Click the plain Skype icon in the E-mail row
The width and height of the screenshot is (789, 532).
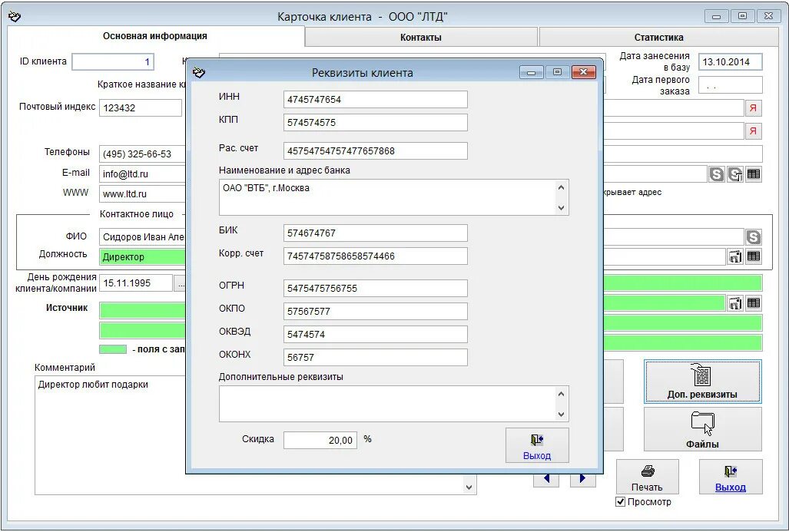point(717,174)
